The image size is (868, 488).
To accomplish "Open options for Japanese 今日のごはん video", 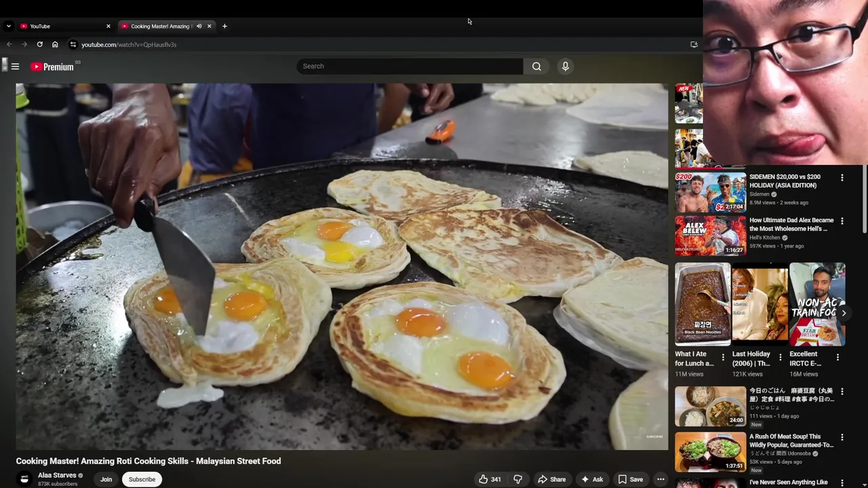I will coord(842,392).
